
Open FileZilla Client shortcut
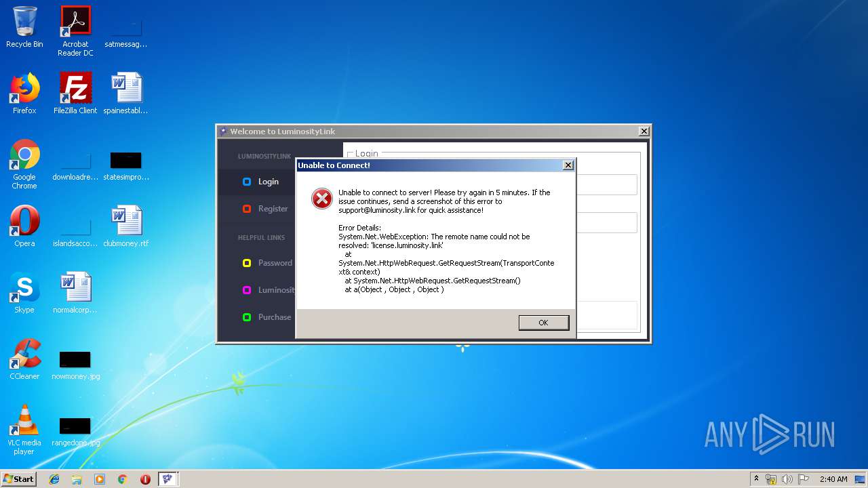(x=75, y=94)
